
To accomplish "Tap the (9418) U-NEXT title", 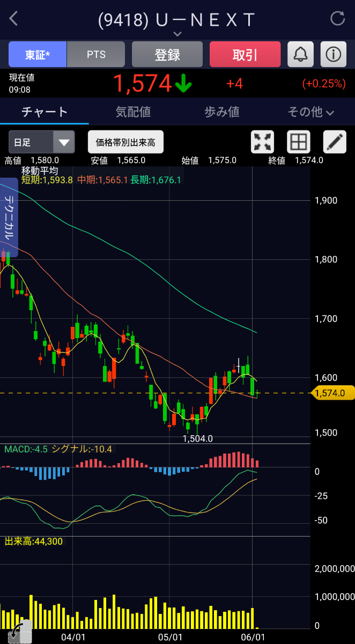I will tap(177, 19).
